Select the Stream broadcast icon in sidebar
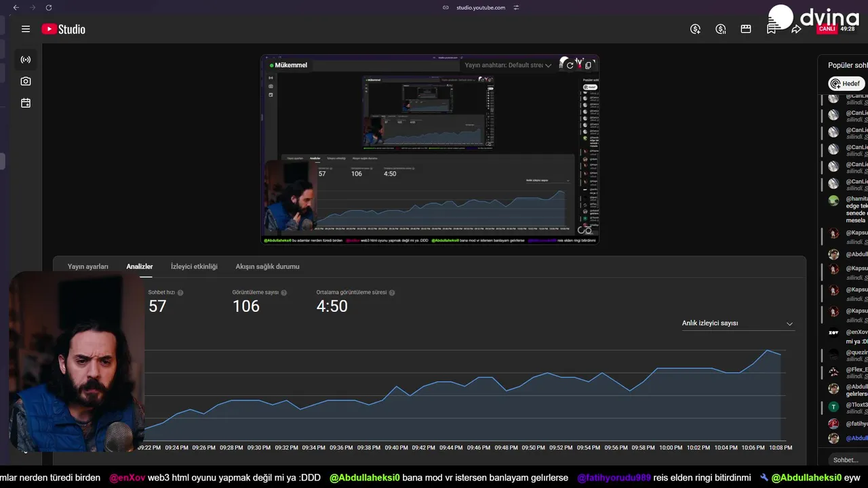The height and width of the screenshot is (488, 868). click(x=26, y=60)
